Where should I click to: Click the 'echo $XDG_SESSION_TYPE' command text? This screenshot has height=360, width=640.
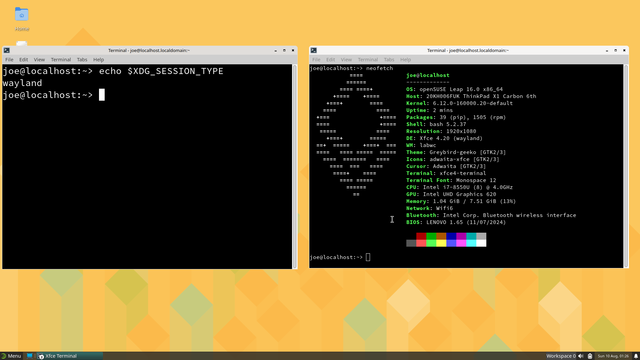pyautogui.click(x=161, y=71)
